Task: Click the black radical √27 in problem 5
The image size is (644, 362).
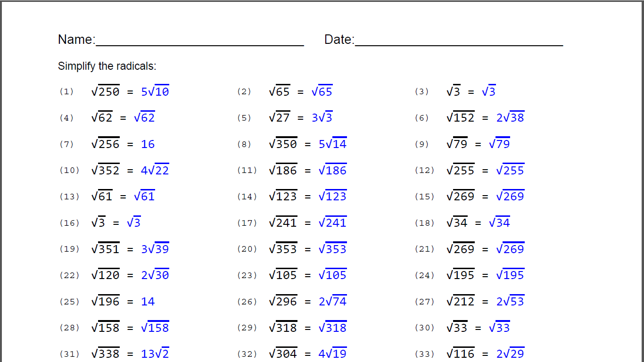Action: (280, 117)
